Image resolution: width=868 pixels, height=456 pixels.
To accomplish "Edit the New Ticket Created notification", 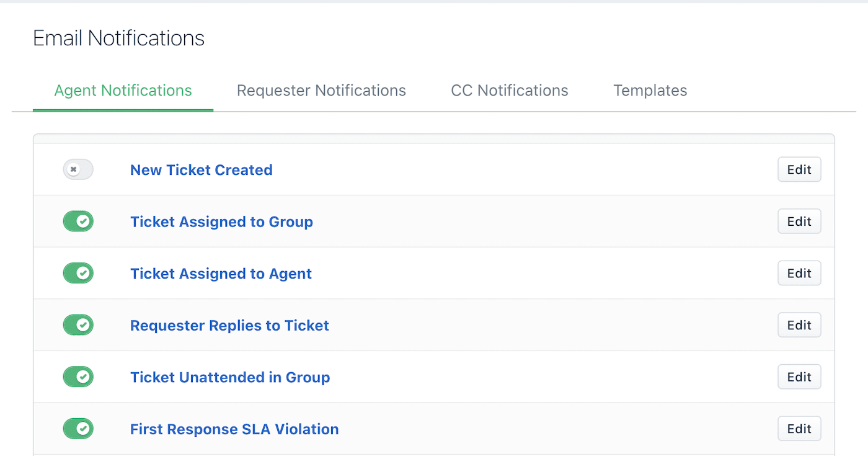I will pos(799,169).
